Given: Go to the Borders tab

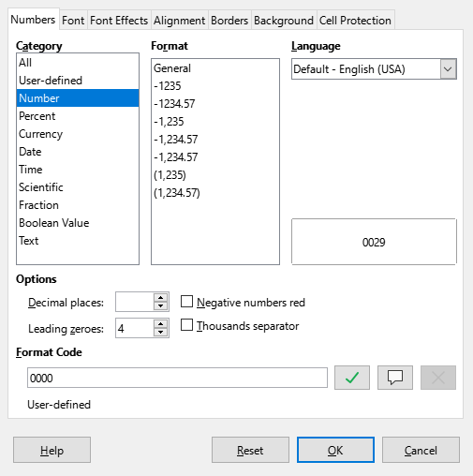Looking at the screenshot, I should pyautogui.click(x=229, y=21).
